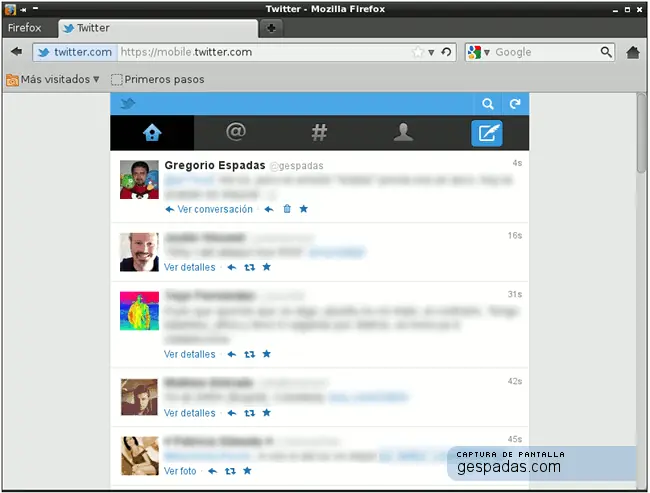The height and width of the screenshot is (493, 650).
Task: Click the 4s timestamp on first tweet
Action: point(517,163)
